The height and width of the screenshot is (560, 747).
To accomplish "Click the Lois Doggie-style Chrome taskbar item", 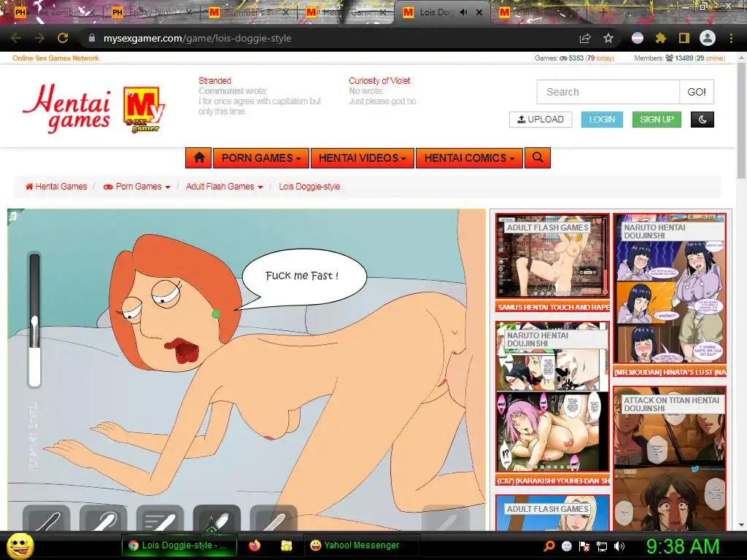I will click(x=179, y=545).
